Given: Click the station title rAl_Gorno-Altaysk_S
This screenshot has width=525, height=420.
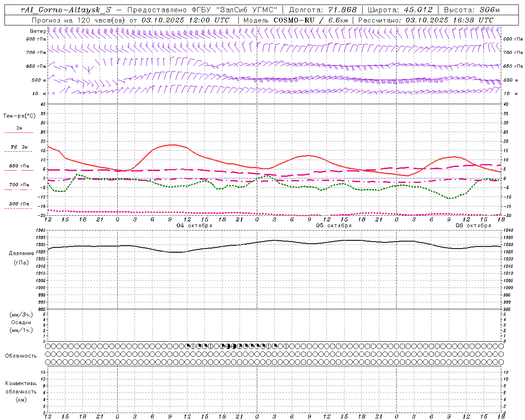Looking at the screenshot, I should coord(66,10).
